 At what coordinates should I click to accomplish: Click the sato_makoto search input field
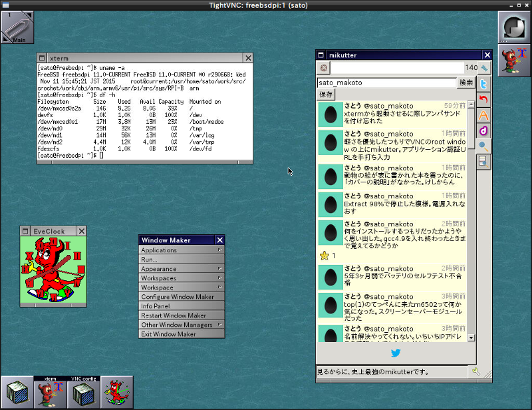click(x=387, y=83)
